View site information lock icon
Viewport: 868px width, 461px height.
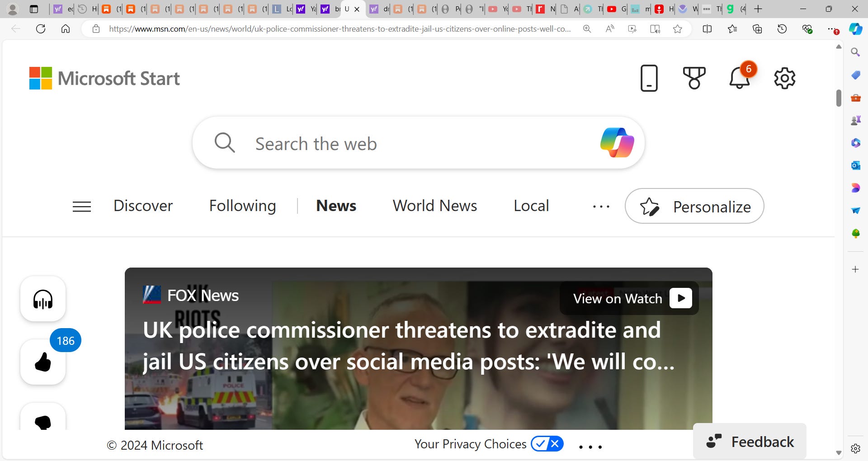(x=96, y=29)
